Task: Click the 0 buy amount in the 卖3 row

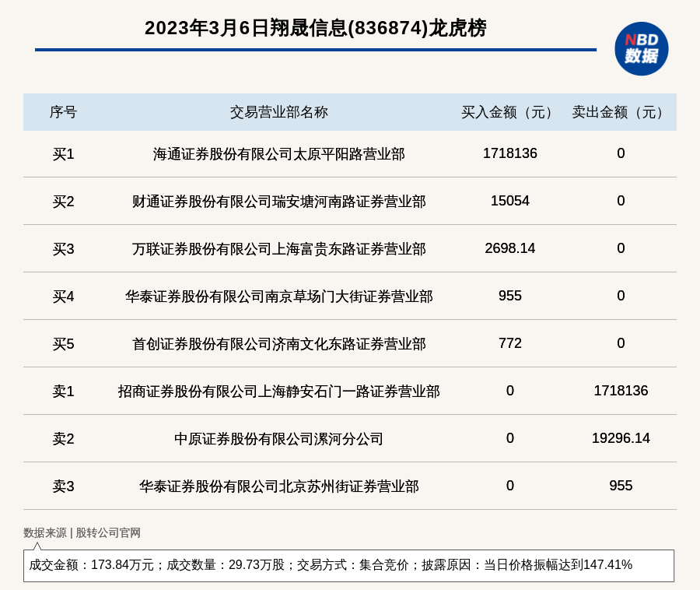Action: tap(509, 486)
